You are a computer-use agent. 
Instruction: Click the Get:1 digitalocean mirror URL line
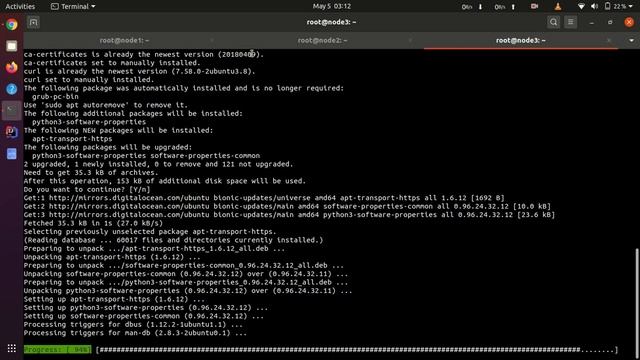264,198
